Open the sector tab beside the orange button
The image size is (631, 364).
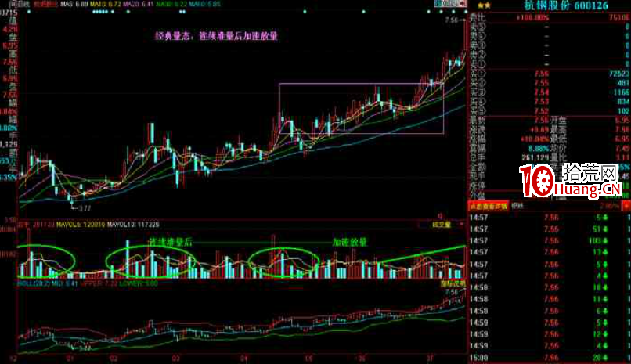(517, 206)
